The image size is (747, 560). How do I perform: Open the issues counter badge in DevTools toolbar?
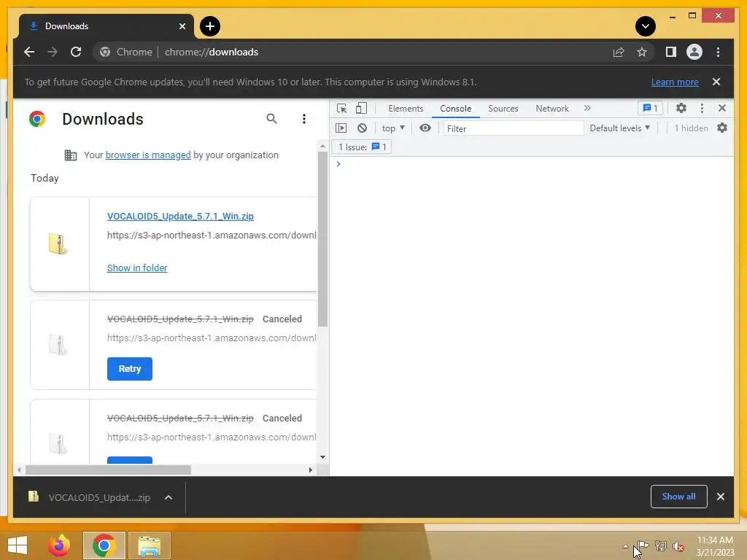click(x=650, y=108)
